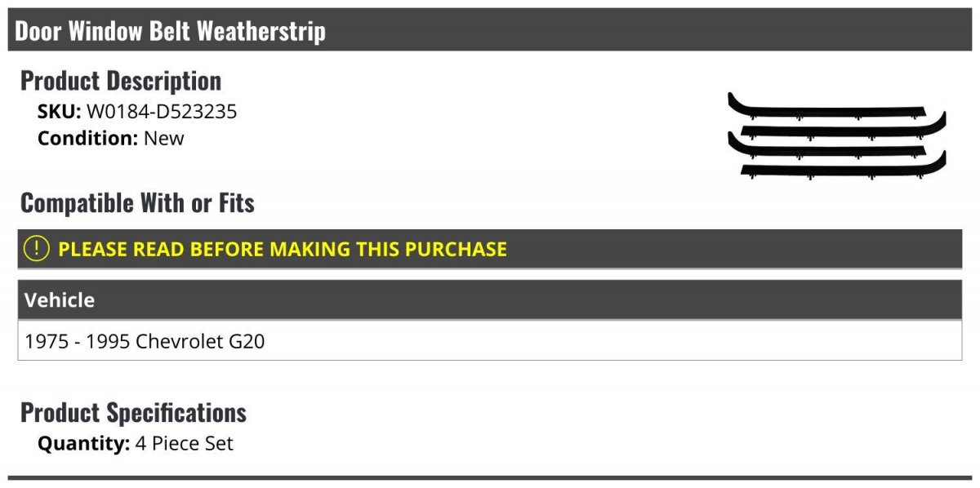Select the Vehicle table header
The image size is (980, 488).
click(60, 300)
